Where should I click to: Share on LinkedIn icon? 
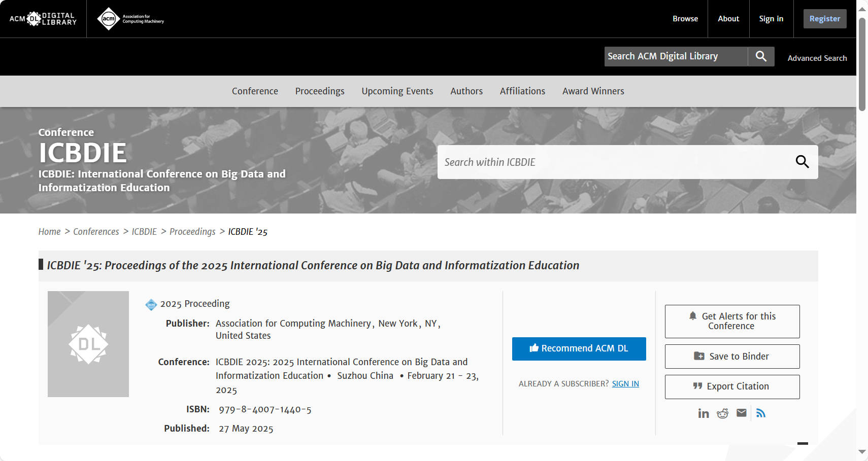(704, 413)
